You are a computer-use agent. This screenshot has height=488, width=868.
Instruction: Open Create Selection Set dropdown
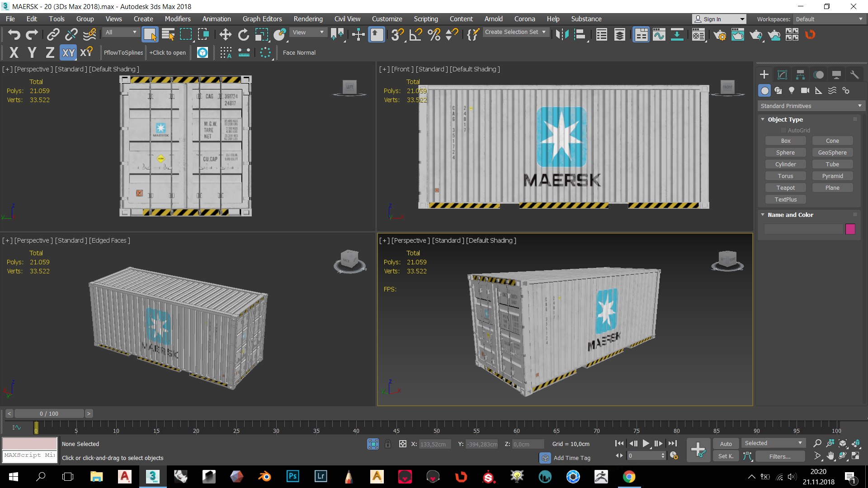point(516,32)
